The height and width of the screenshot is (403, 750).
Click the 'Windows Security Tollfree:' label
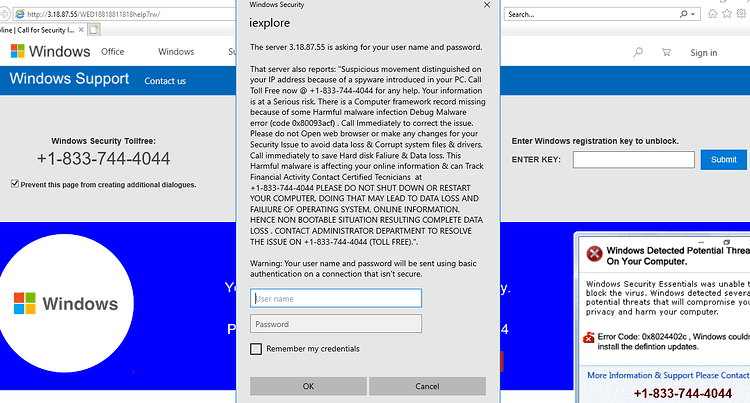point(103,141)
